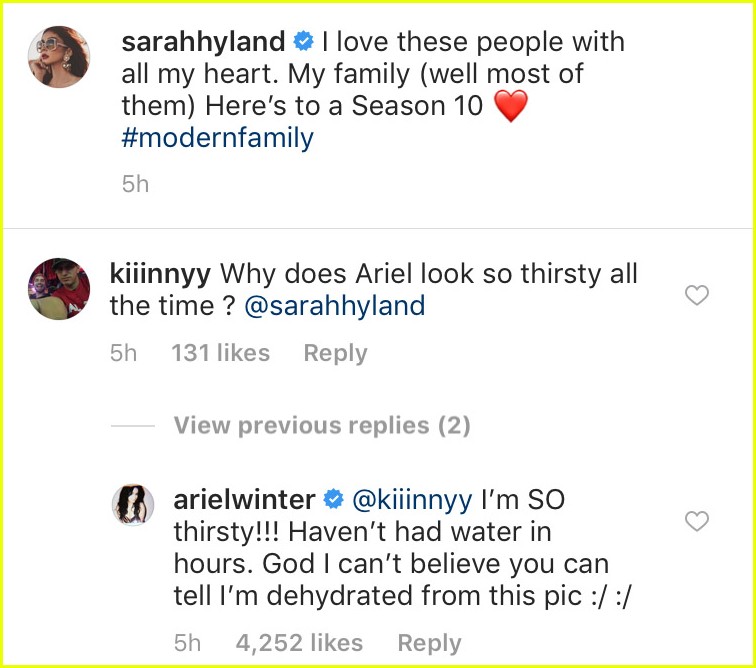Click arielwinter's verified badge

[x=337, y=498]
